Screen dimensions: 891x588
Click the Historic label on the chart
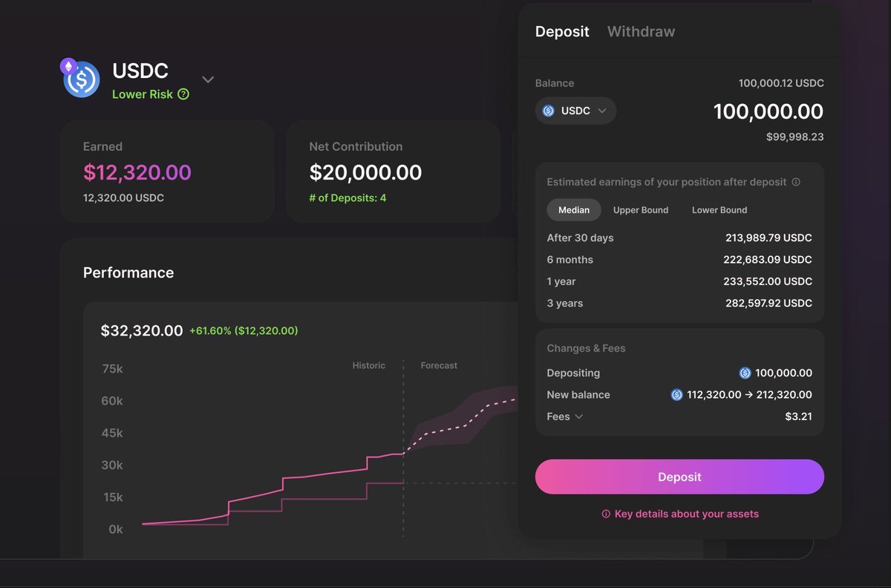point(369,365)
